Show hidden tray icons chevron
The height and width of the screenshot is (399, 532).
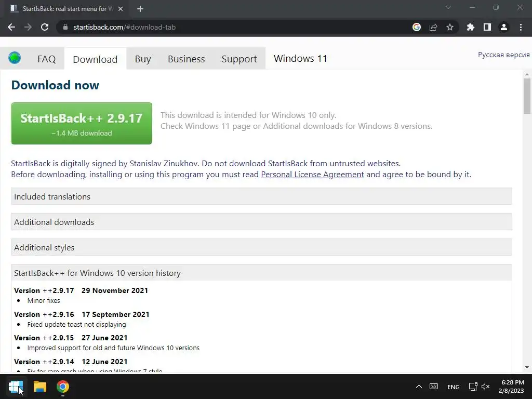(x=419, y=387)
